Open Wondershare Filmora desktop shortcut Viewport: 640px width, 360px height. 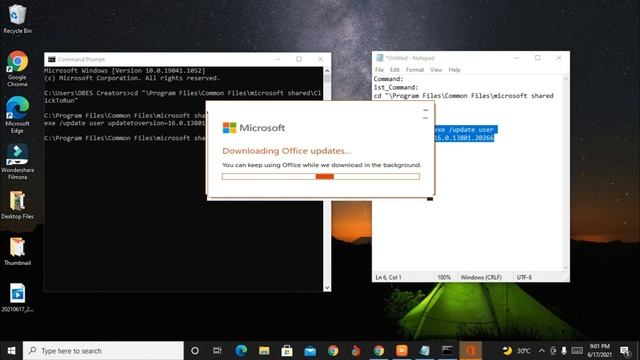(17, 162)
